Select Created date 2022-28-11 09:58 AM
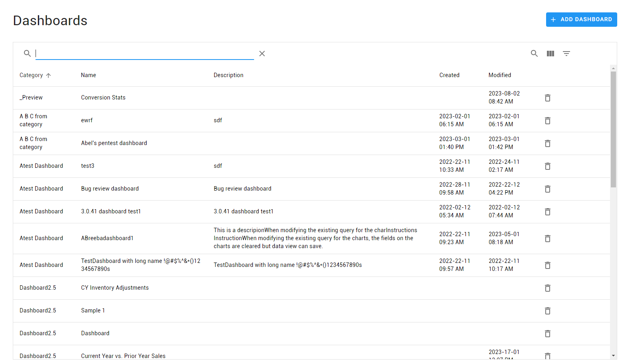Screen dimensions: 620x364 (x=455, y=189)
